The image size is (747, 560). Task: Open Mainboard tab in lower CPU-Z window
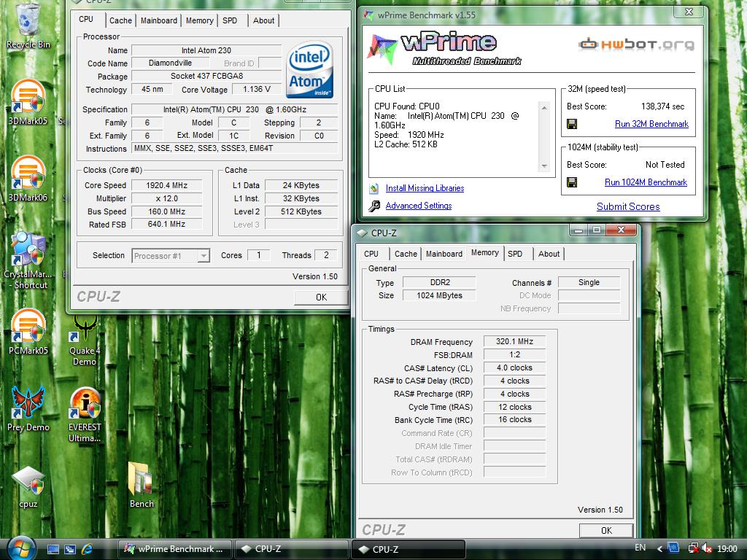[x=444, y=254]
